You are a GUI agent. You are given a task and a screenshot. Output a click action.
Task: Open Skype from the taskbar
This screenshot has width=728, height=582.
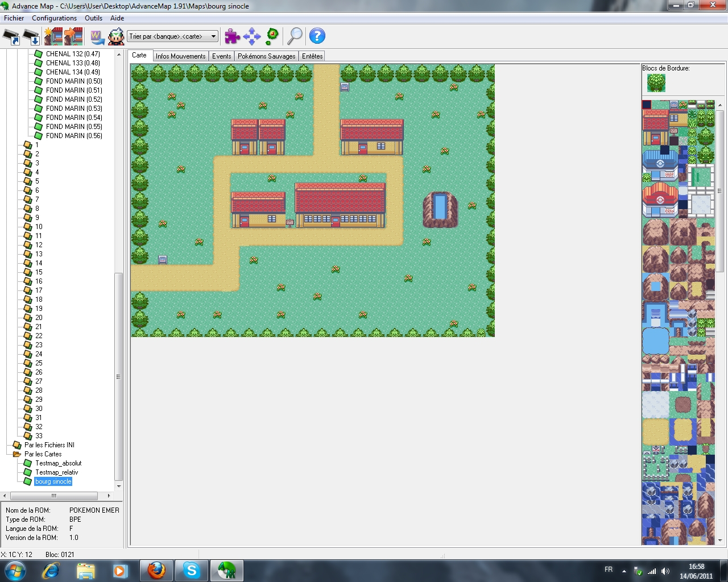pyautogui.click(x=192, y=570)
